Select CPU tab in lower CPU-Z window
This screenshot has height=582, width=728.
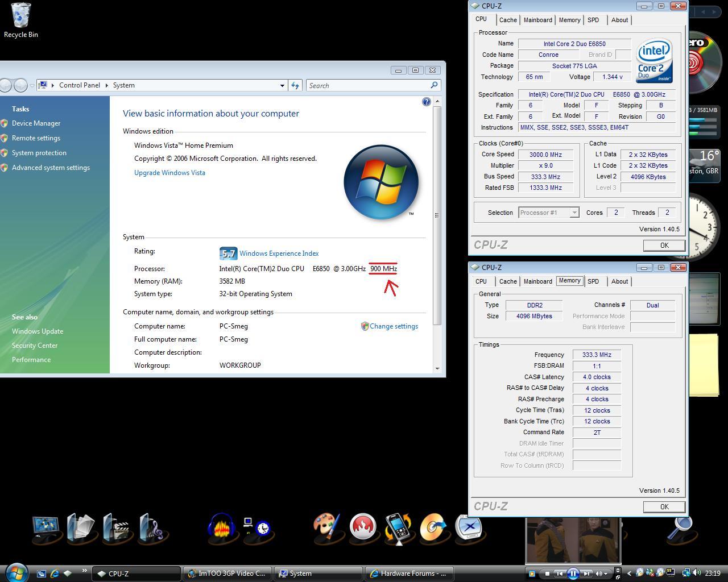click(481, 281)
